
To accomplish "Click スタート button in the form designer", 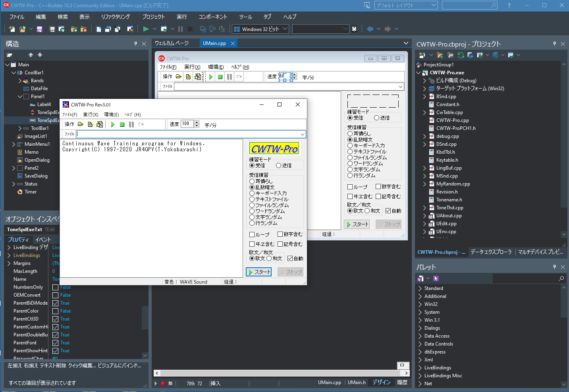I will 357,224.
